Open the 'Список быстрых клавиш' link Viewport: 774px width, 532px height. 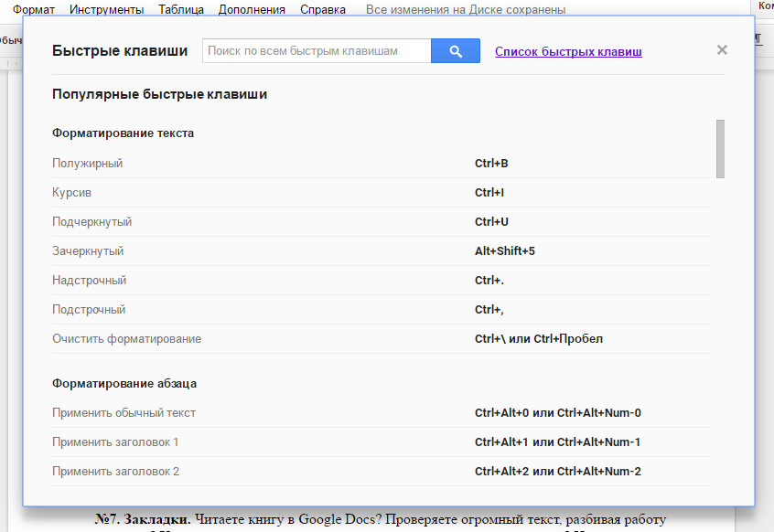click(x=568, y=51)
